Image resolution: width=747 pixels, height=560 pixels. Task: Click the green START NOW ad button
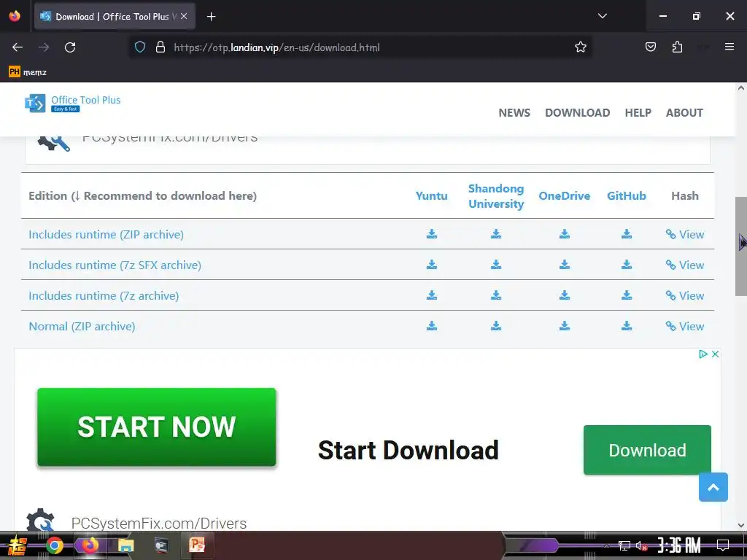click(157, 427)
